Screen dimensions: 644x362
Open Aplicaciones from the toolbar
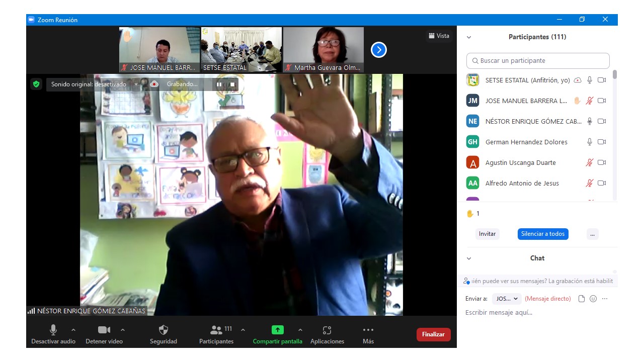pos(327,335)
